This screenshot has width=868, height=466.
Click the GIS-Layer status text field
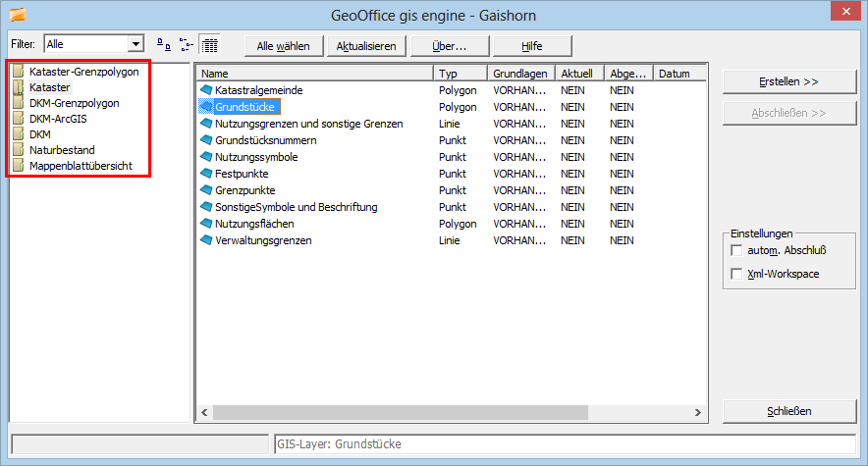(566, 443)
